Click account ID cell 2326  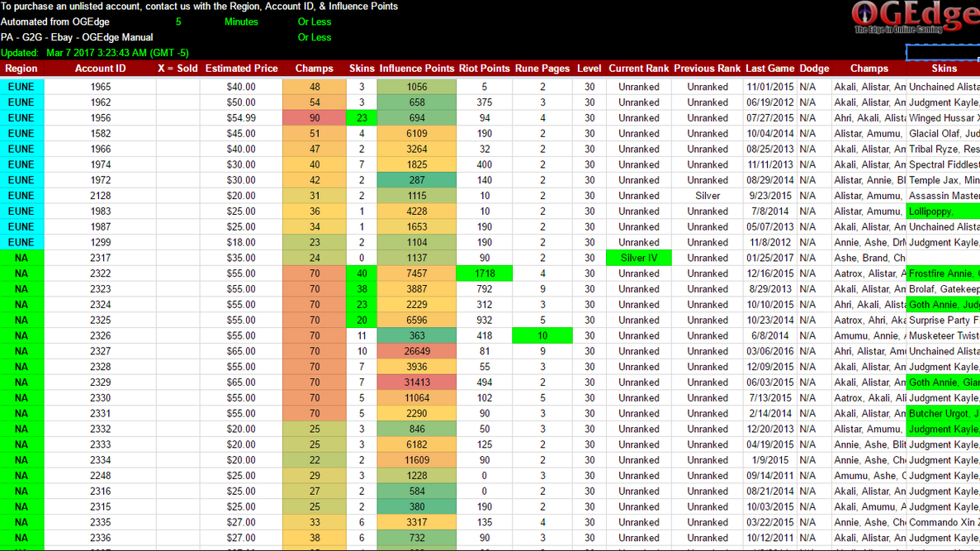[x=100, y=336]
